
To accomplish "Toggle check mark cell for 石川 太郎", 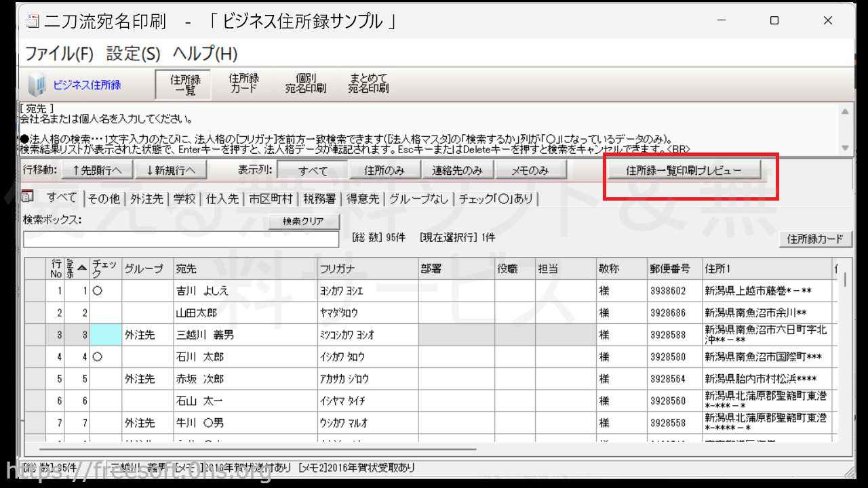I will 106,357.
